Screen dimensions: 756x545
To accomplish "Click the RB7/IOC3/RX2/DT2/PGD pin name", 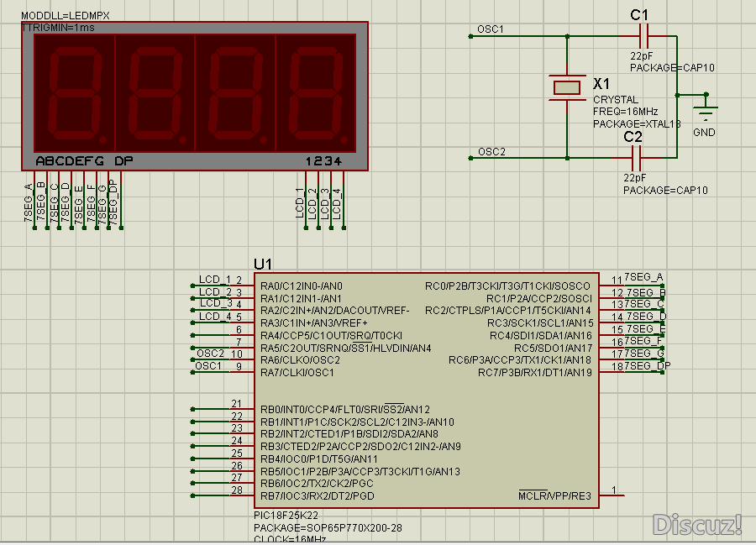I will [x=318, y=495].
